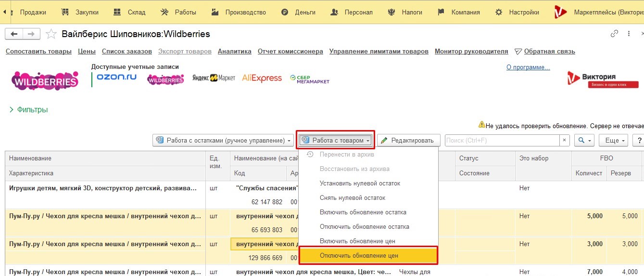The height and width of the screenshot is (276, 644).
Task: Click the Редактировать button
Action: pos(409,140)
